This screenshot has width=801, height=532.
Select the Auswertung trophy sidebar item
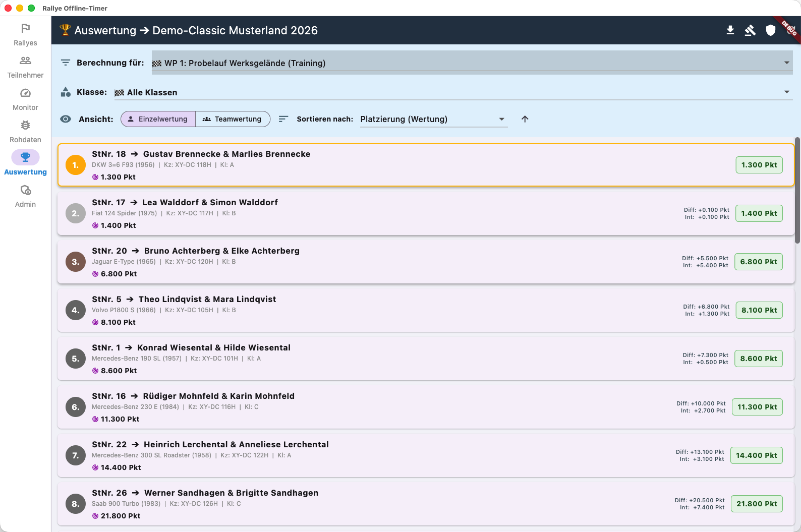coord(25,164)
